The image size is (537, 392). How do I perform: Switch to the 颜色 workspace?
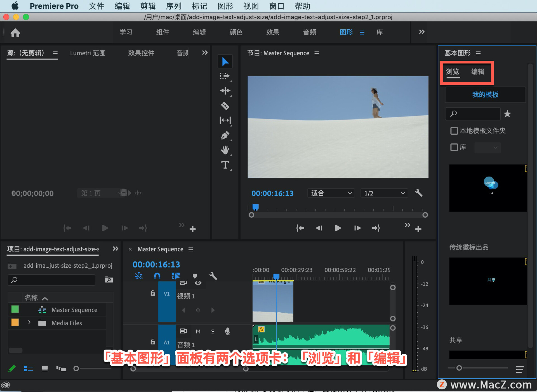click(x=236, y=32)
